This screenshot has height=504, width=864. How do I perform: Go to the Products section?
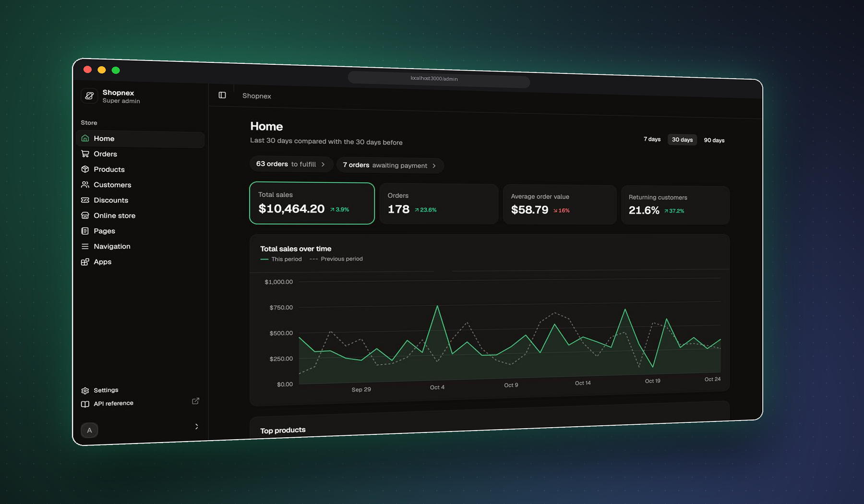pyautogui.click(x=140, y=169)
